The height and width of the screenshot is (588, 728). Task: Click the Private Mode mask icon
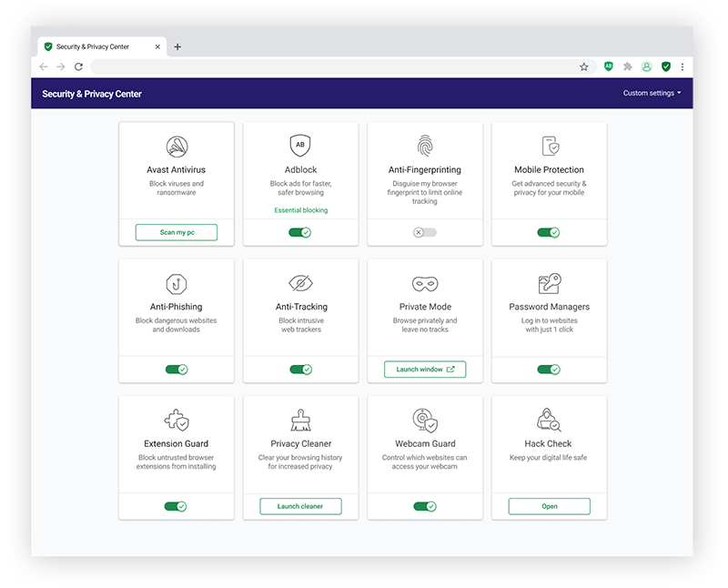point(425,284)
